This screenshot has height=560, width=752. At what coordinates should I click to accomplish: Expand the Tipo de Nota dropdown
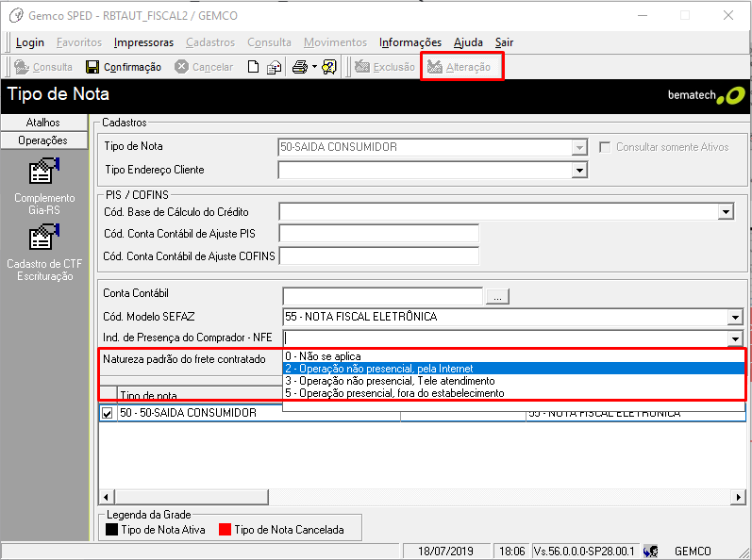click(x=580, y=148)
